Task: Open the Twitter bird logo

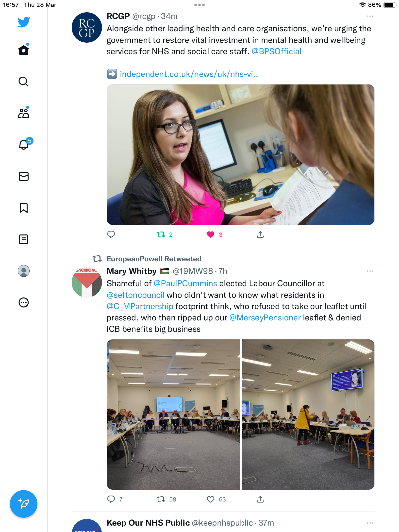Action: tap(24, 22)
